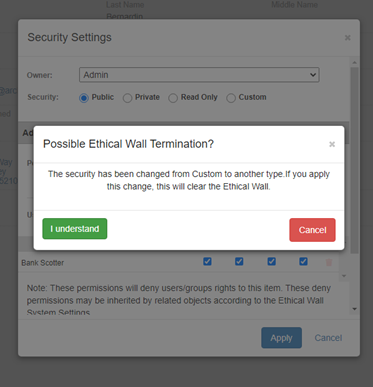Screen dimensions: 373x387
Task: Click scroll down arrow beside the note text
Action: [354, 309]
